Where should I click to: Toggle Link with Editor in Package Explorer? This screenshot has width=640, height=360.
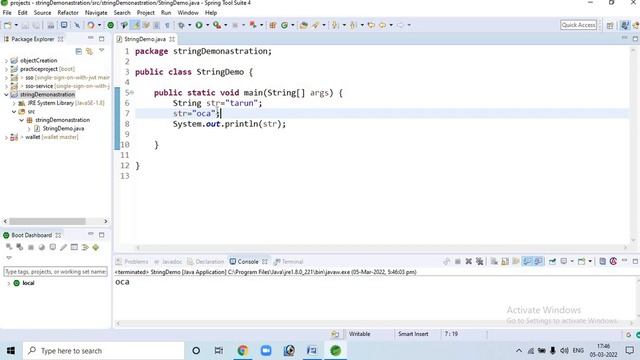point(89,51)
